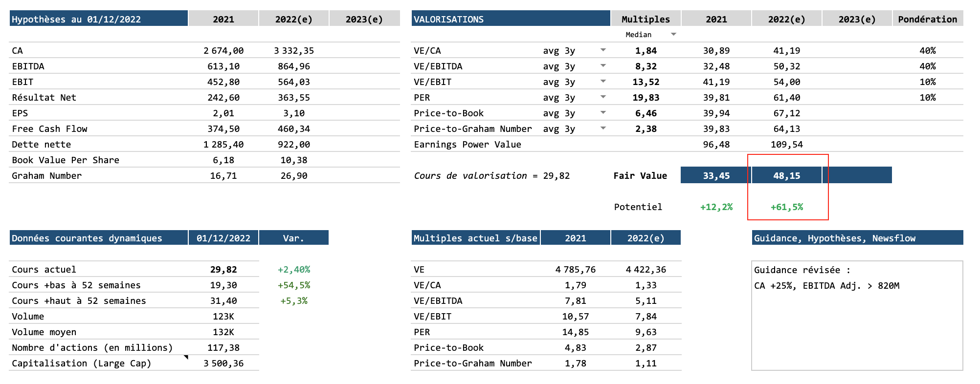Expand the Price-to-Book avg 3y dropdown
The height and width of the screenshot is (384, 980).
pos(603,112)
